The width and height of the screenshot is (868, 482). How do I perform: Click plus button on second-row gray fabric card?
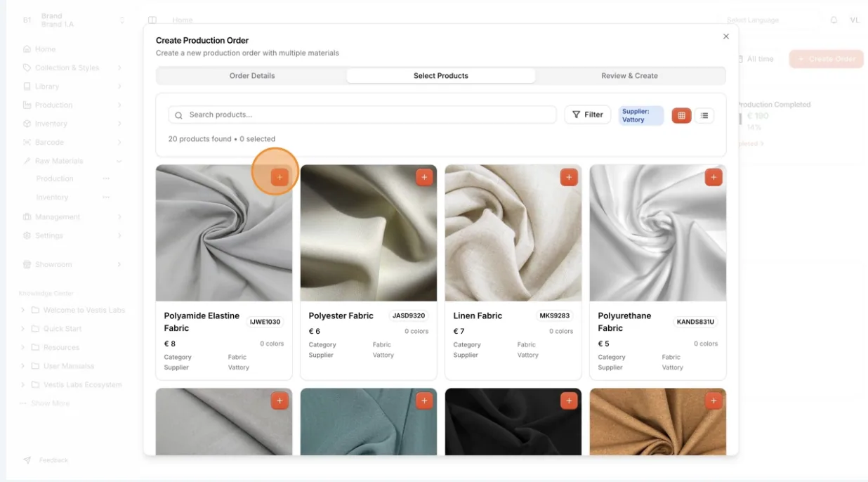pos(280,400)
